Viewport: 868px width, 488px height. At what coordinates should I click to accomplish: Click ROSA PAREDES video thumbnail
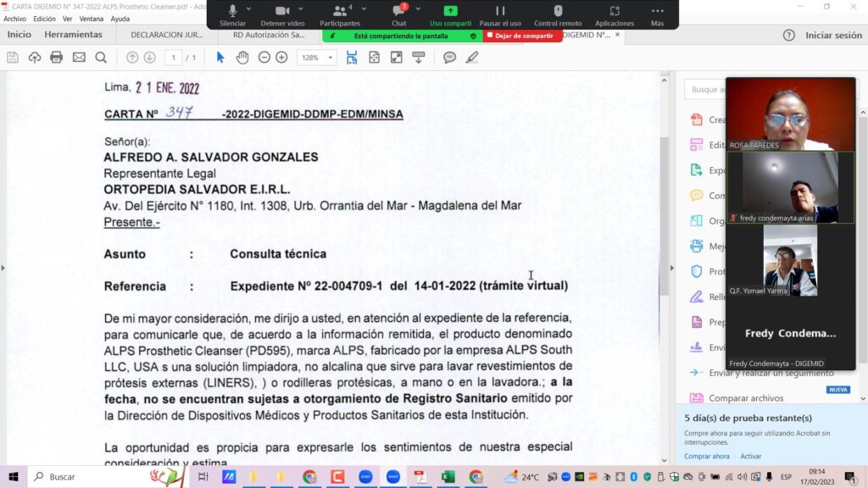coord(790,114)
